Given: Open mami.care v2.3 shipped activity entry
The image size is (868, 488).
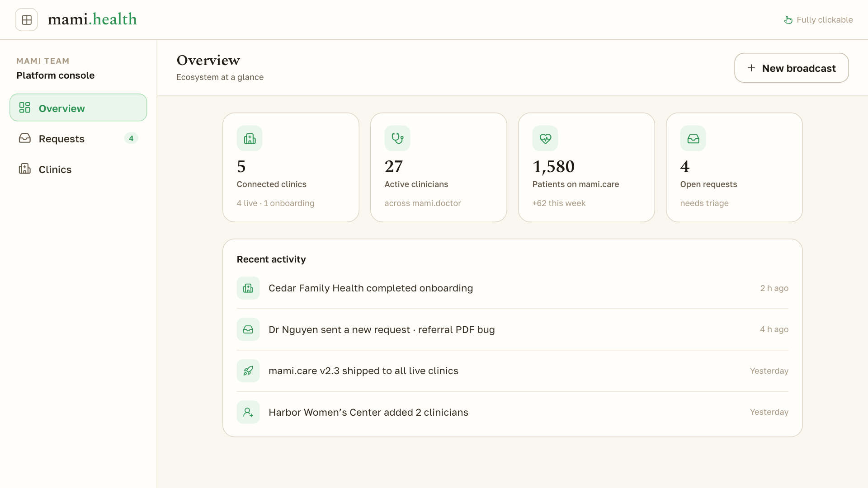Looking at the screenshot, I should click(513, 371).
